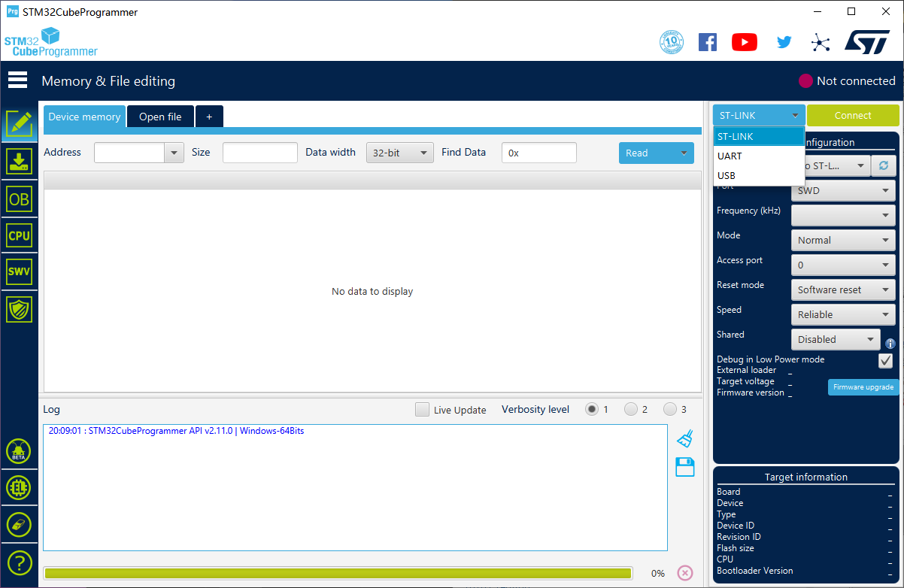
Task: Refresh the ST-LINK serial number list
Action: [x=883, y=165]
